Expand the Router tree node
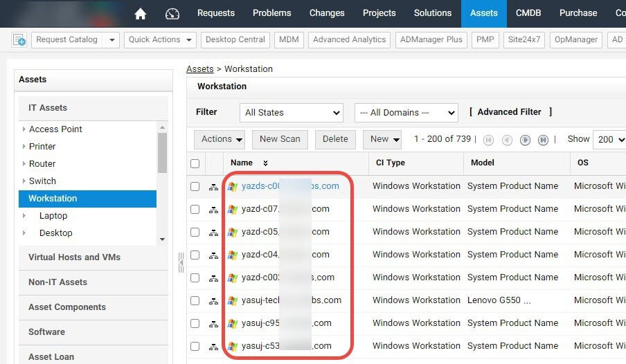Viewport: 626px width, 364px height. click(x=24, y=163)
